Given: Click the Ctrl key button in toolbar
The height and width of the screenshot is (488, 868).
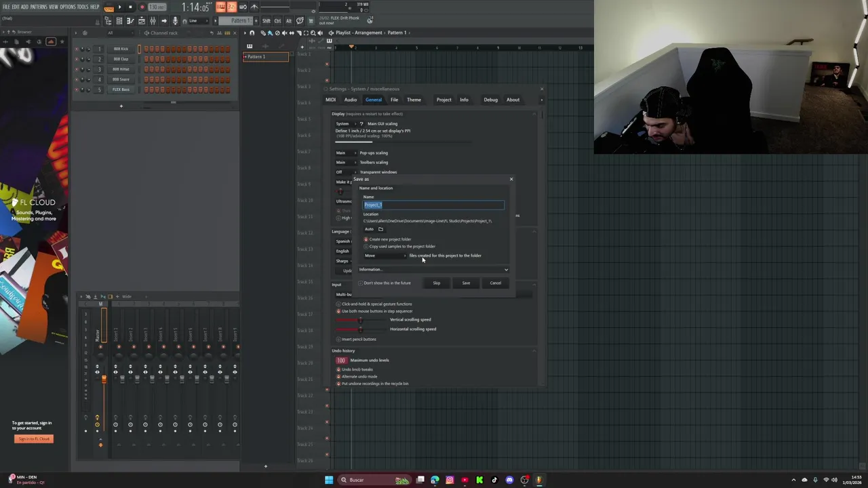Looking at the screenshot, I should pyautogui.click(x=277, y=21).
